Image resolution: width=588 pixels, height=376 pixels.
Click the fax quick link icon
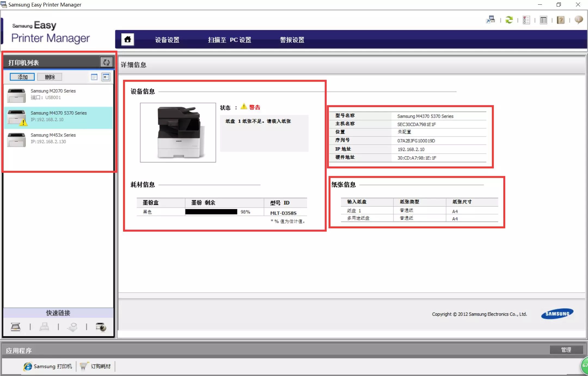44,327
